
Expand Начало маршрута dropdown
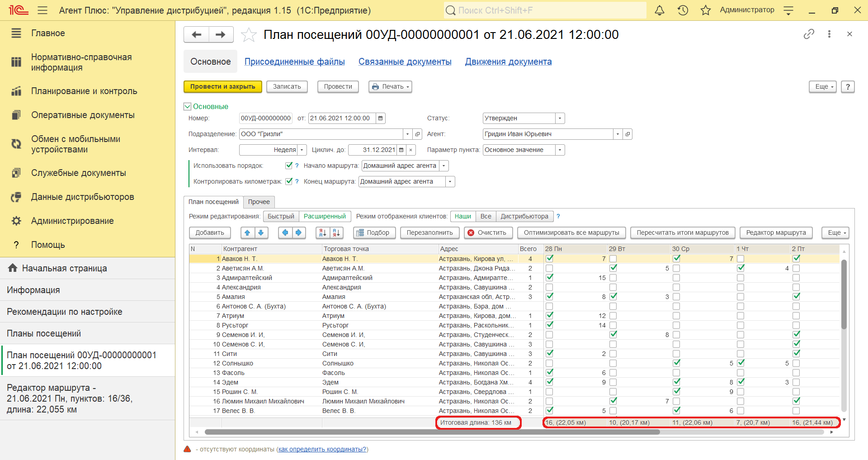(x=444, y=166)
